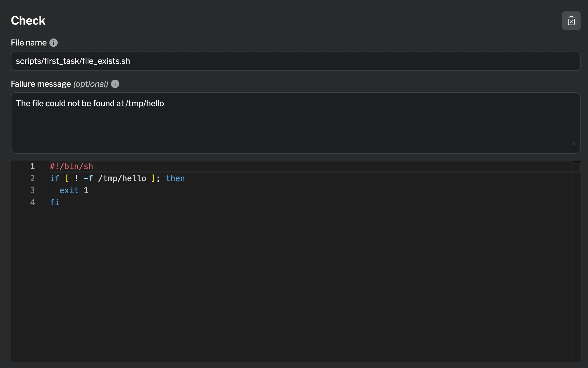Select the file path scripts/first_task/file_exists.sh
The width and height of the screenshot is (588, 368).
click(x=73, y=61)
